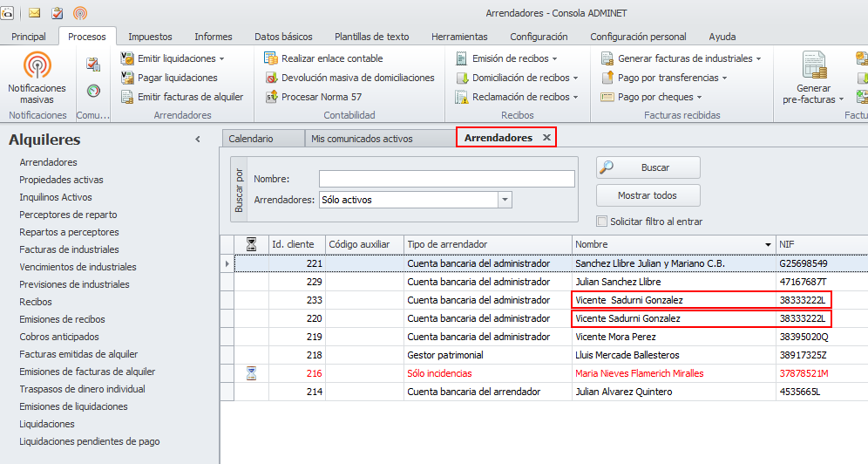Open the Mis comunicados activos tab
The image size is (868, 464).
[362, 139]
